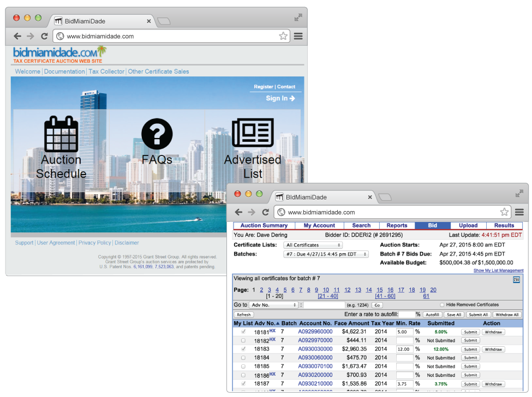Viewport: 532px width, 397px height.
Task: Go to page 12 link
Action: [348, 290]
